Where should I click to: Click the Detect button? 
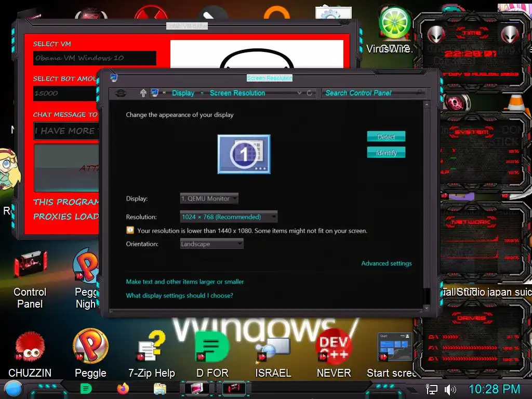click(x=386, y=137)
